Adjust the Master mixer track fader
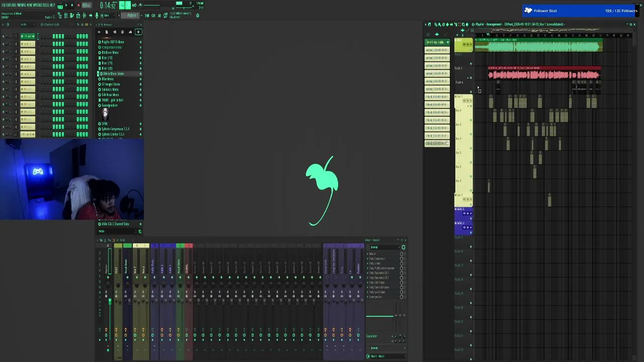Viewport: 644px width, 362px height. pos(110,301)
